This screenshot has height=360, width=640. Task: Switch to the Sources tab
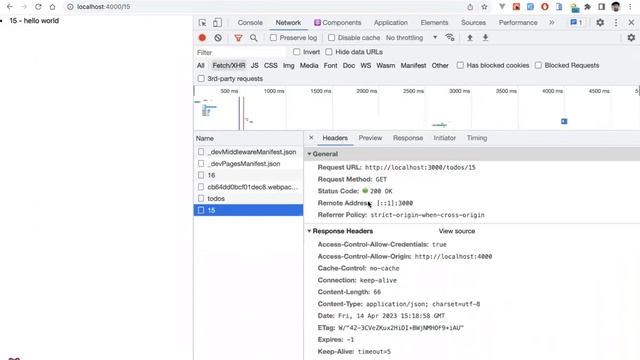(x=473, y=23)
